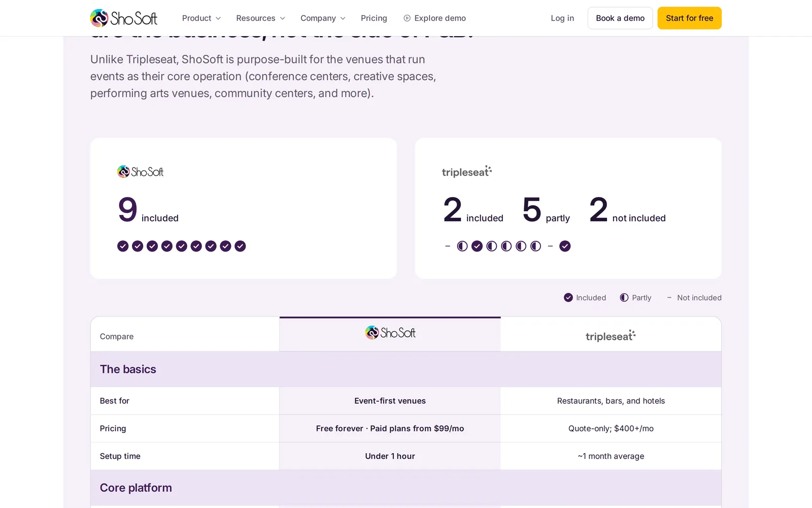This screenshot has width=812, height=508.
Task: Select the '9 included' count in the ShoSoft card
Action: pyautogui.click(x=148, y=210)
